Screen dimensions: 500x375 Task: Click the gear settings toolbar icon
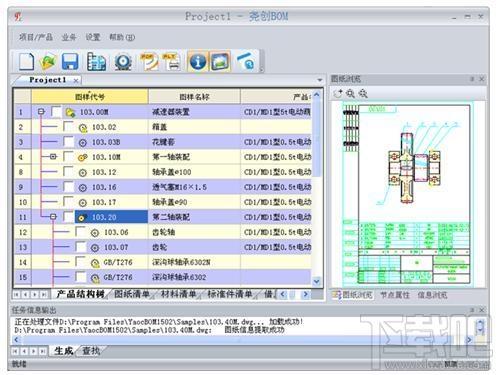123,62
